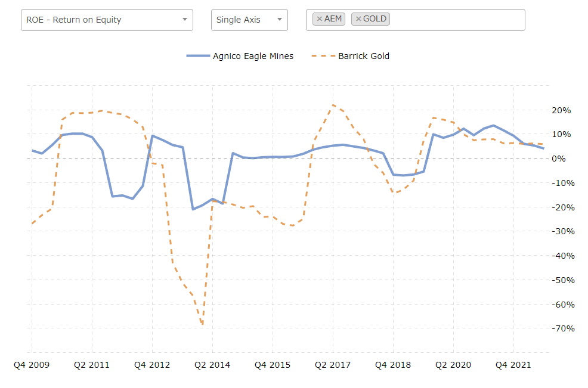Remove the AEM ticker tag
This screenshot has width=588, height=388.
tap(320, 18)
